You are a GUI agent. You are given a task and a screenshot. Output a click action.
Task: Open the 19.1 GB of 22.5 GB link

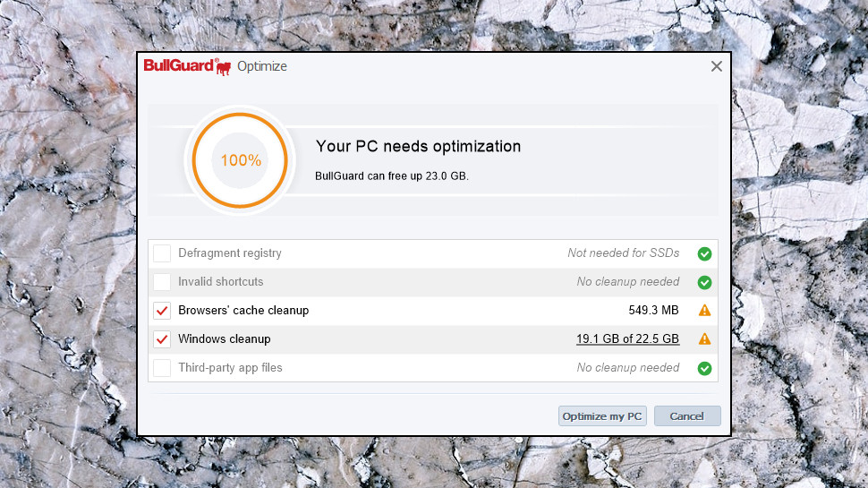tap(628, 339)
